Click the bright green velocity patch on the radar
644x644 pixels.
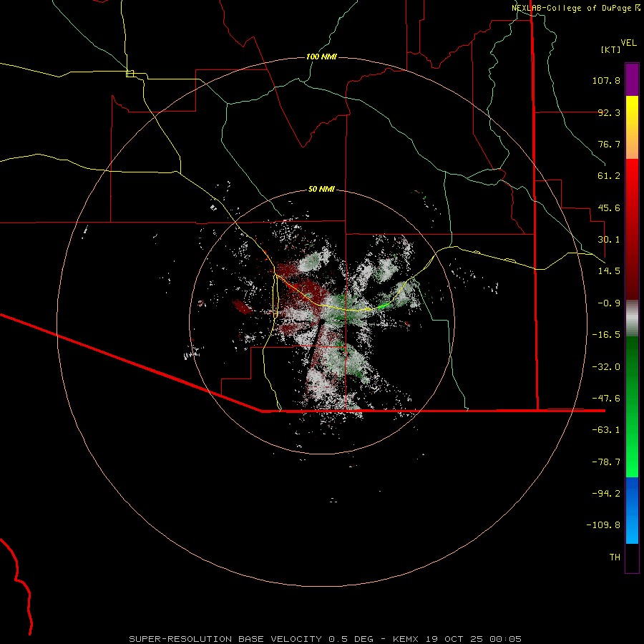382,306
